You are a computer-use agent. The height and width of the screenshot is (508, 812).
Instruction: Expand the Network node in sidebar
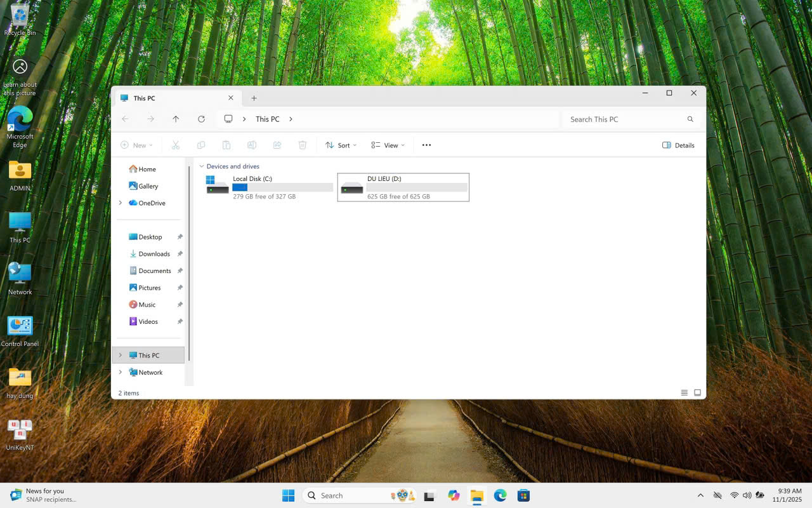tap(121, 372)
